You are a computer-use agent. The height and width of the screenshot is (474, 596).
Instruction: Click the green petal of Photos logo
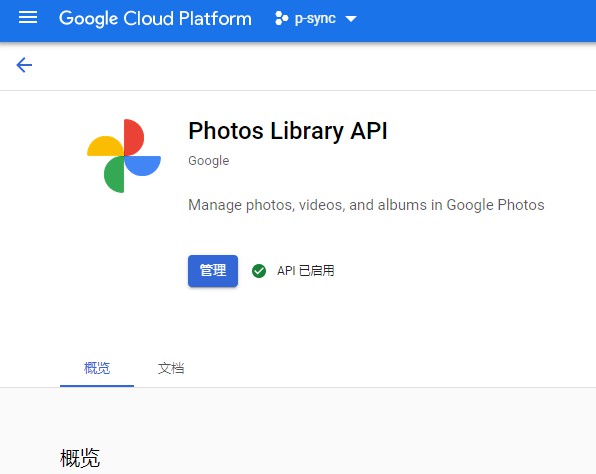[x=114, y=174]
